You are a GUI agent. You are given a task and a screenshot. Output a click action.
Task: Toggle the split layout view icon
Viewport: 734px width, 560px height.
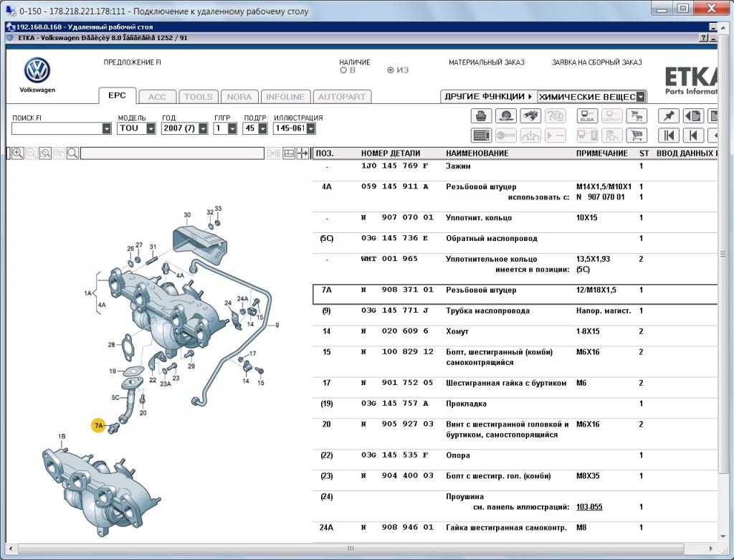pos(289,153)
